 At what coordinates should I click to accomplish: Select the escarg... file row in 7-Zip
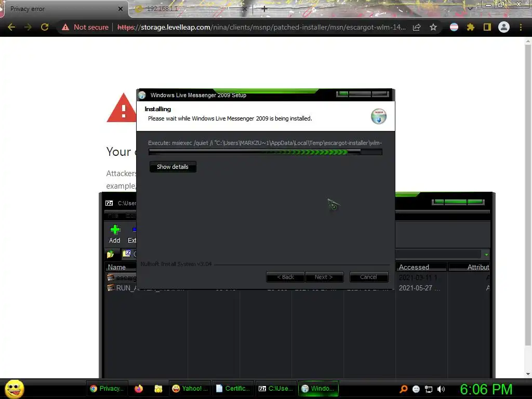coord(297,277)
